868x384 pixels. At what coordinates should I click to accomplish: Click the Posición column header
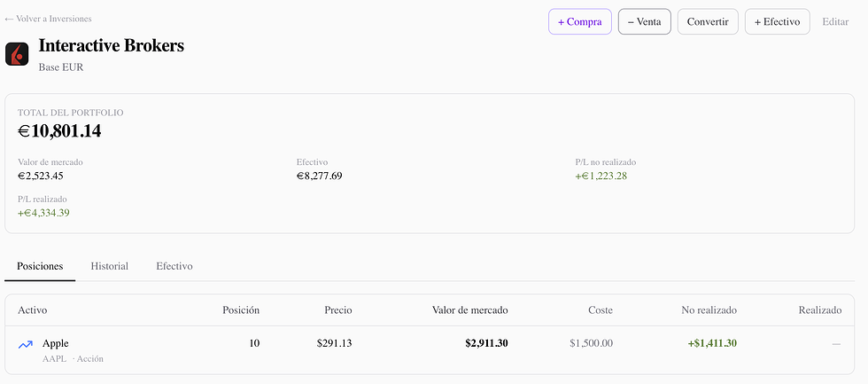pos(241,310)
